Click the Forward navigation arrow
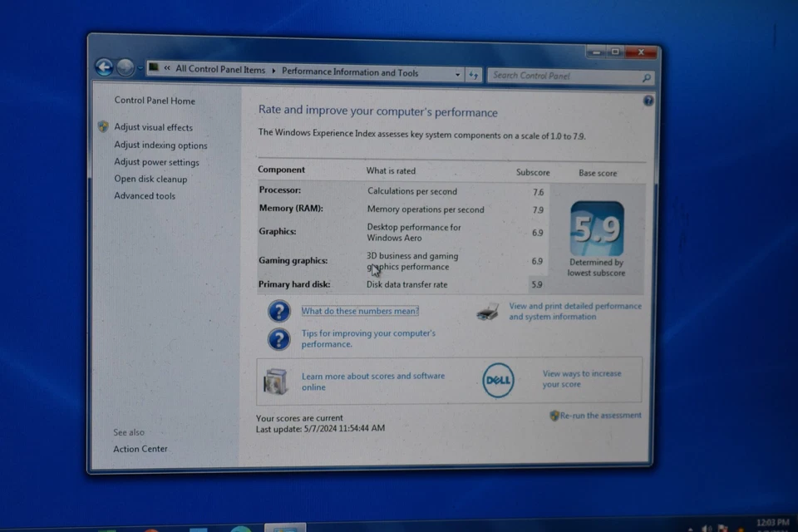The image size is (798, 532). [125, 67]
